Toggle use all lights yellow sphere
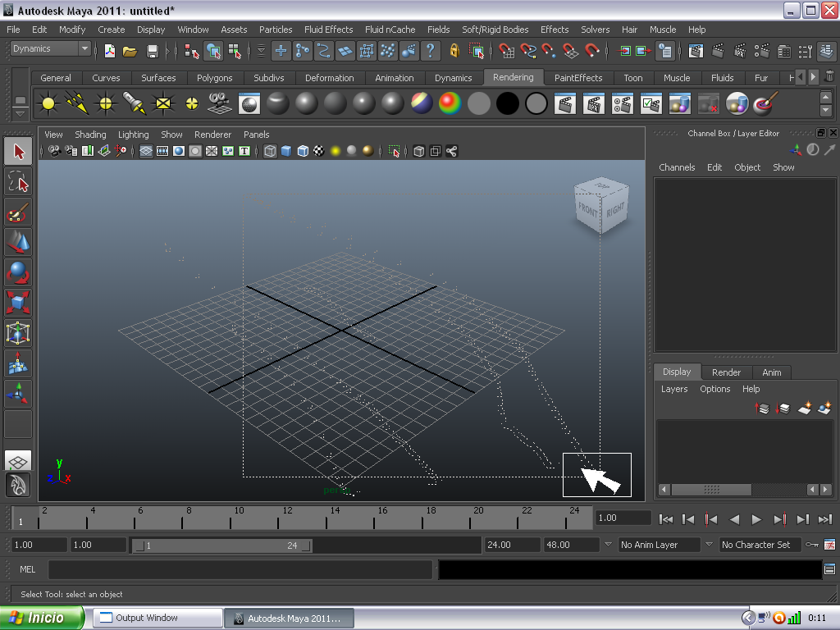 pos(336,151)
